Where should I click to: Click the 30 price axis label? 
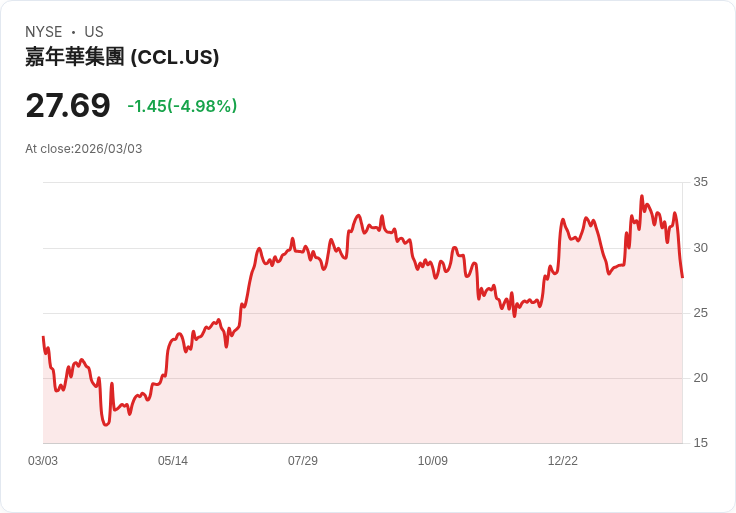[x=700, y=248]
